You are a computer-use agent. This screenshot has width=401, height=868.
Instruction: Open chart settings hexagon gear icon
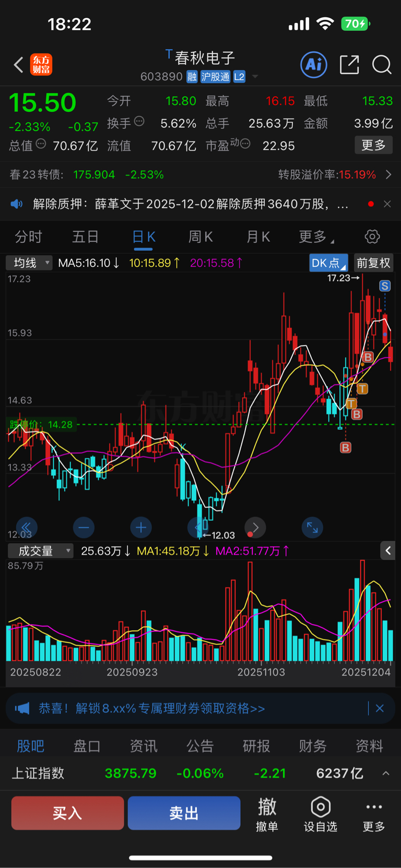[x=372, y=237]
